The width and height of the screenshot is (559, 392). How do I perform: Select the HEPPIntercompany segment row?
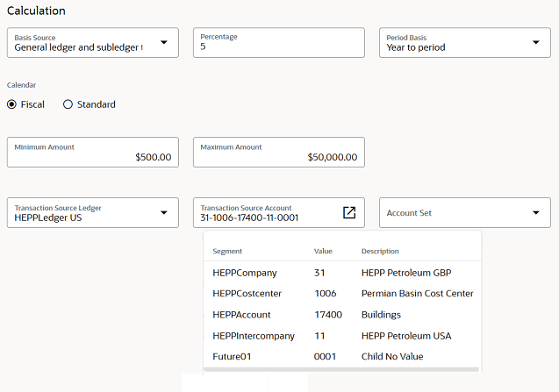[x=342, y=336]
